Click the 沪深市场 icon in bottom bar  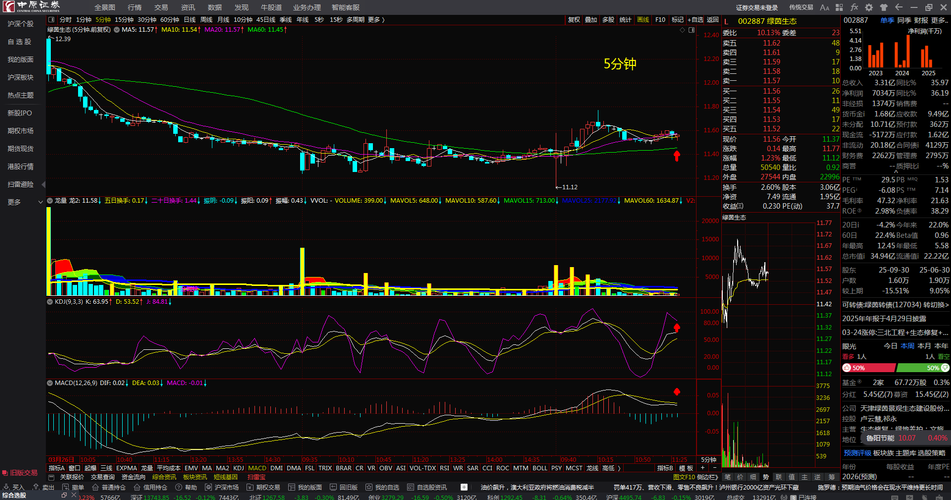tap(208, 487)
